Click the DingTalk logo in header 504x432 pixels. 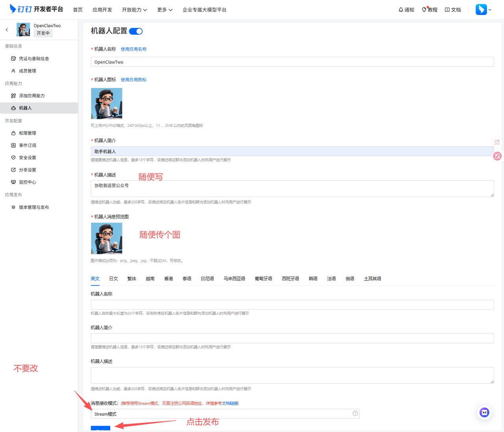pyautogui.click(x=36, y=9)
